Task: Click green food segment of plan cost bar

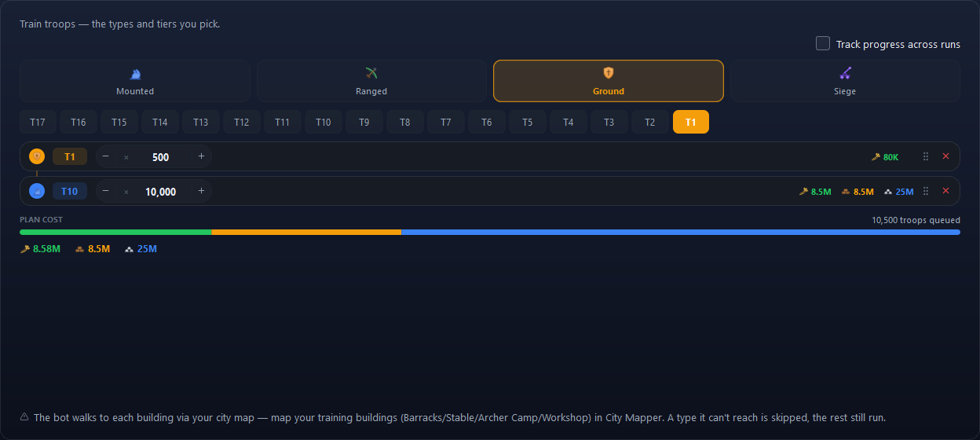Action: (115, 232)
